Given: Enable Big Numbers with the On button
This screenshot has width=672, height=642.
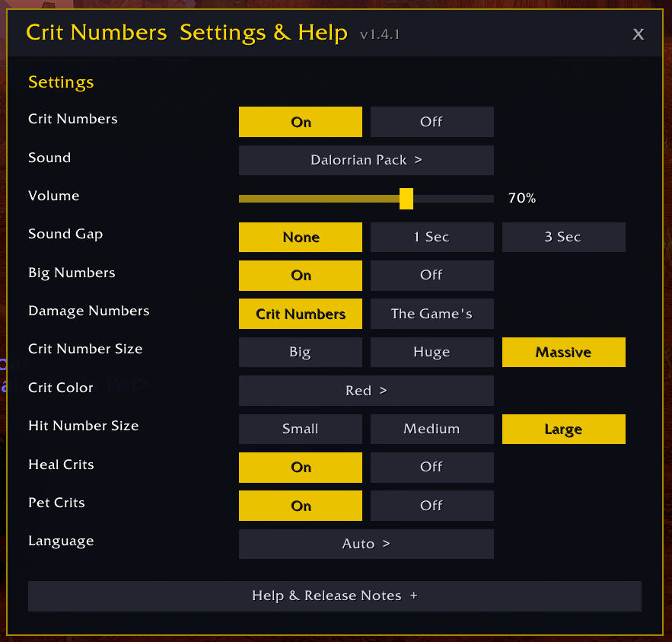Looking at the screenshot, I should 301,276.
